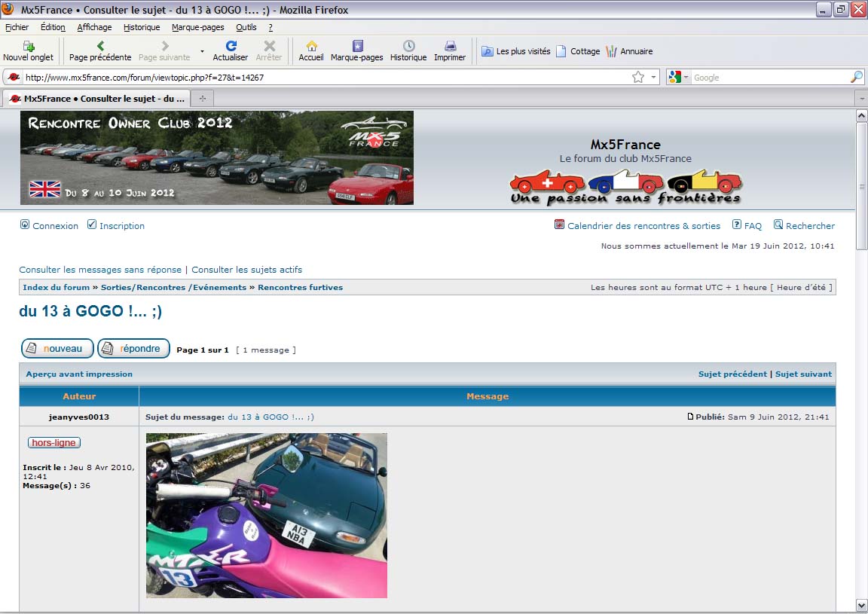This screenshot has width=868, height=614.
Task: Open Marque-pages toolbar icon
Action: click(x=357, y=46)
